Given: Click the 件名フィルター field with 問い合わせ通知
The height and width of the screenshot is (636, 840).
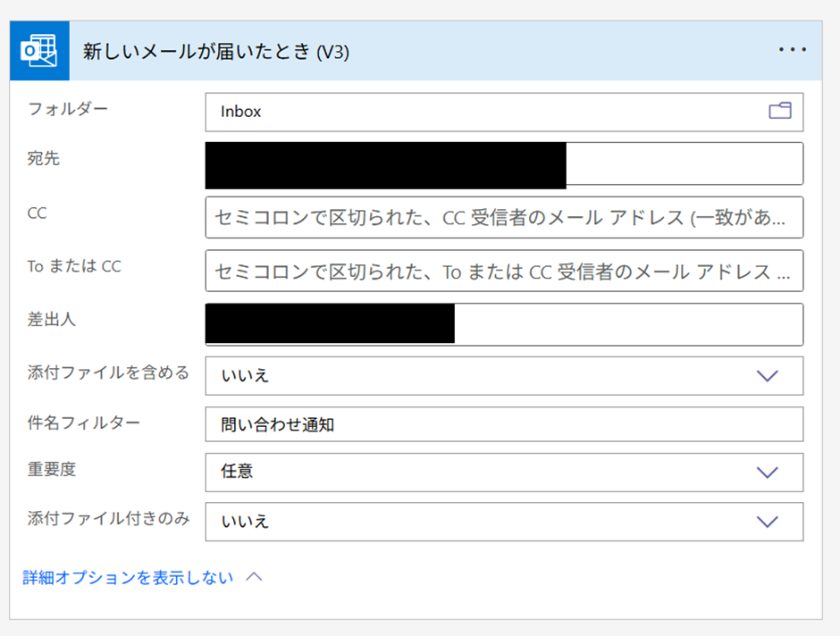Looking at the screenshot, I should [504, 424].
